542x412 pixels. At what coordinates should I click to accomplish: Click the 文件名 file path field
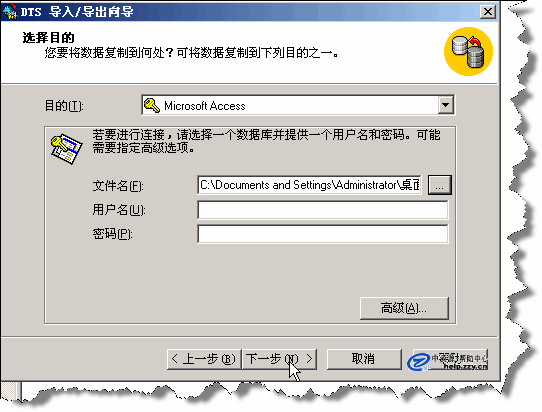pos(309,185)
